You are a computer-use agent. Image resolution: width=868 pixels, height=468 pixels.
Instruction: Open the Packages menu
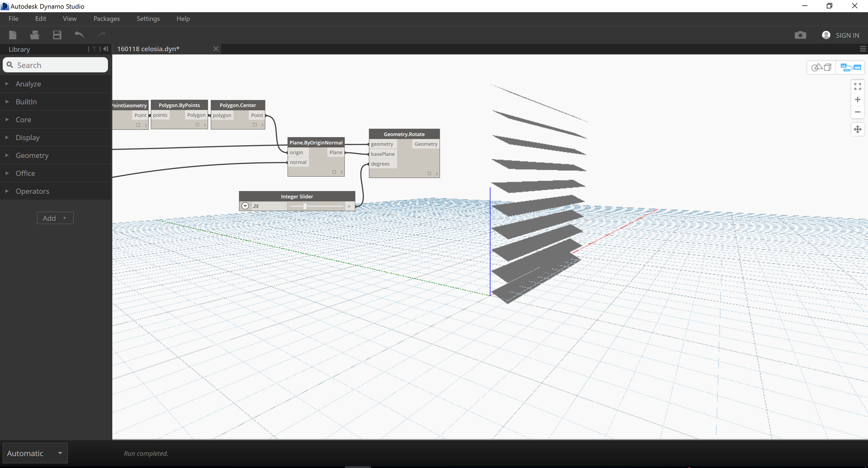point(107,18)
